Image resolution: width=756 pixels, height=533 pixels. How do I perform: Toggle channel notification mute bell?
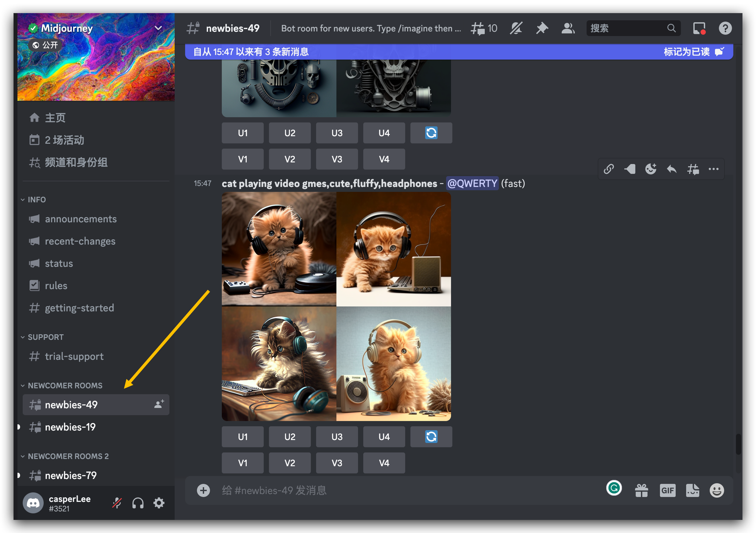pos(516,28)
